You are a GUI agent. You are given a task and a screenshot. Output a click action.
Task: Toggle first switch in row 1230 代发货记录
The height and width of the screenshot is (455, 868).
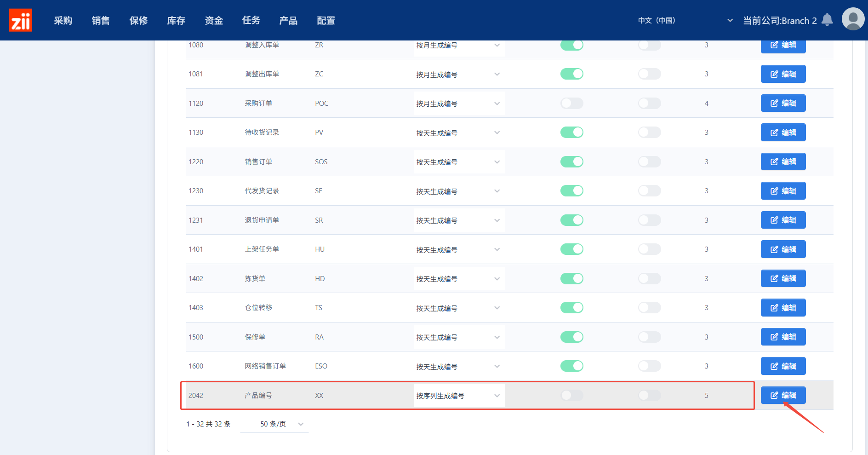[x=571, y=191]
